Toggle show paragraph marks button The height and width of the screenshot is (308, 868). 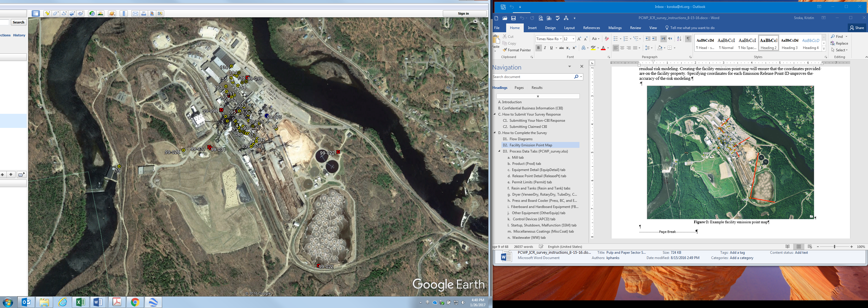click(688, 39)
